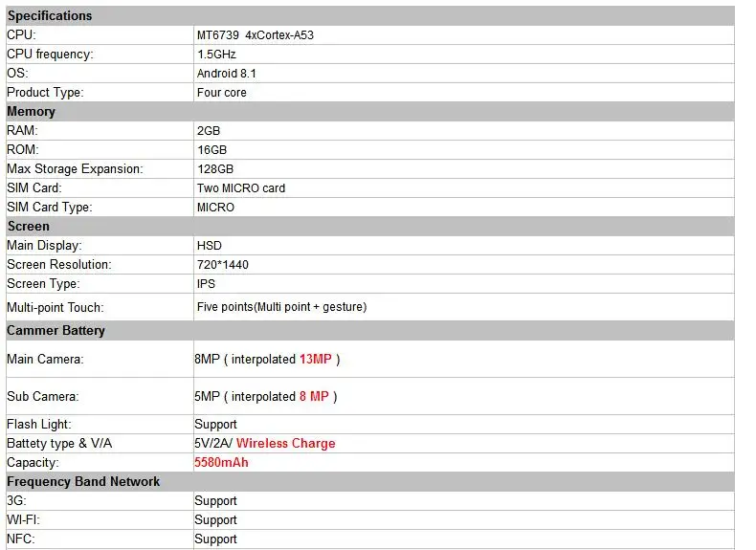Click the Frequency Band Network header
This screenshot has height=550, width=756.
tap(370, 481)
